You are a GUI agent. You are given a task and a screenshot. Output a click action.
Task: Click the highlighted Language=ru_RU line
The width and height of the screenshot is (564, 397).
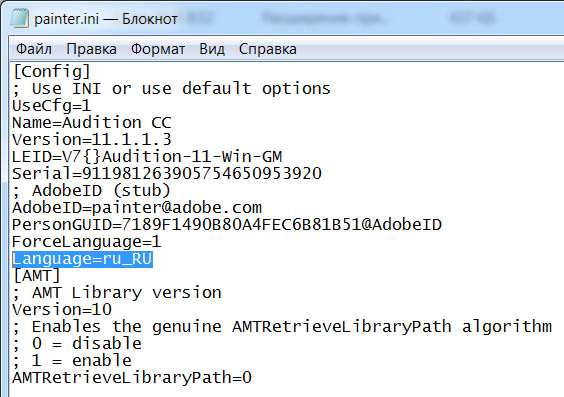tap(82, 259)
